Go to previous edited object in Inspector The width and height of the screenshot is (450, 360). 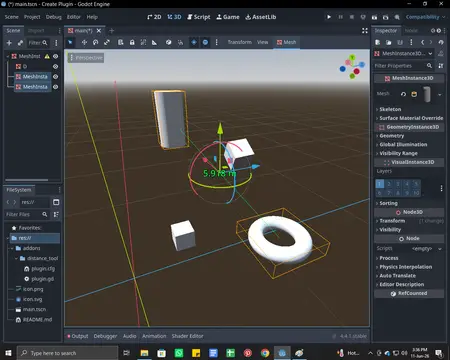(422, 42)
